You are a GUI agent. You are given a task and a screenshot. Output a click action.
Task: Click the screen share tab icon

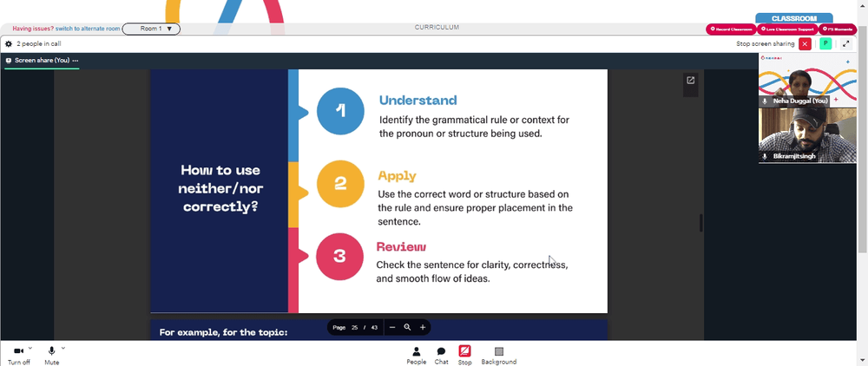[9, 61]
